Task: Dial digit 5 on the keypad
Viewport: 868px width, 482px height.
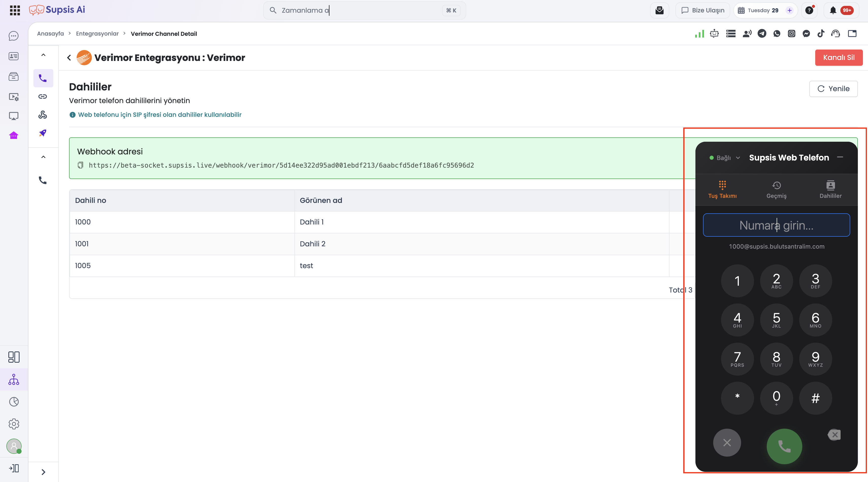Action: [x=776, y=320]
